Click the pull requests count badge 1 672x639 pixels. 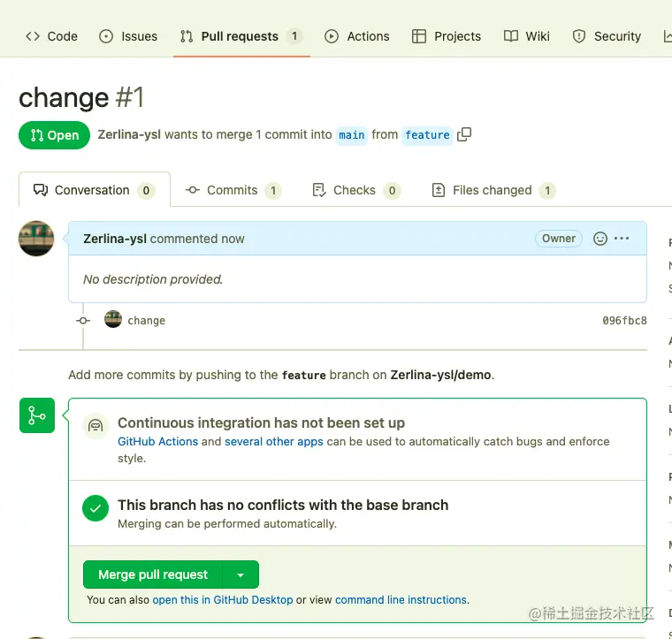pyautogui.click(x=294, y=36)
